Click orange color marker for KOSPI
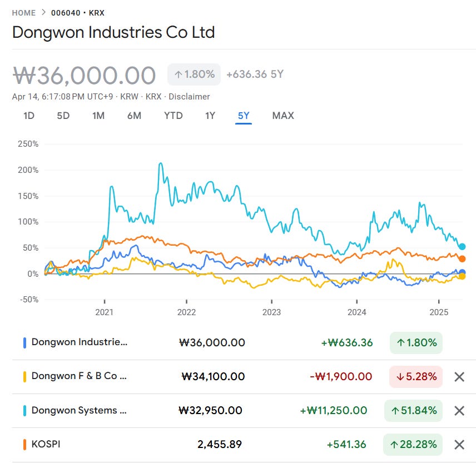This screenshot has width=476, height=463. [24, 445]
